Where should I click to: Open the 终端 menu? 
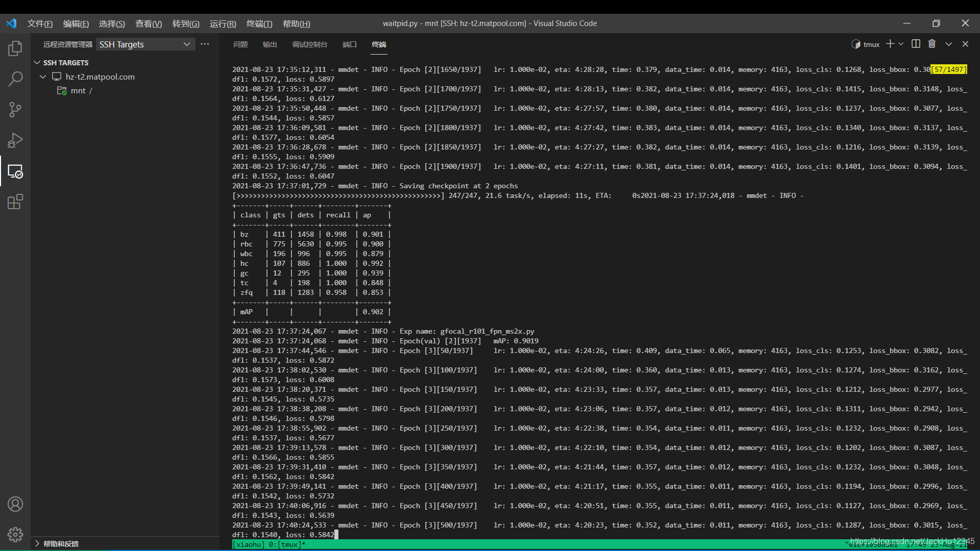(x=258, y=23)
